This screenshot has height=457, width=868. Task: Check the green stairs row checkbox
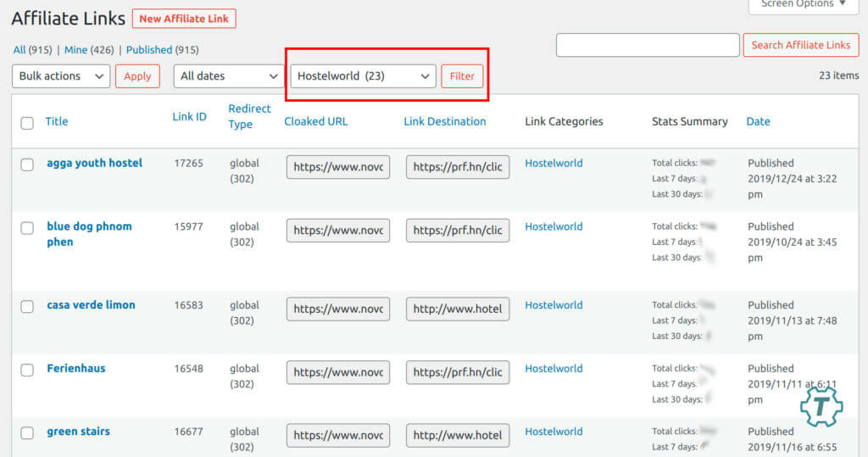coord(27,432)
